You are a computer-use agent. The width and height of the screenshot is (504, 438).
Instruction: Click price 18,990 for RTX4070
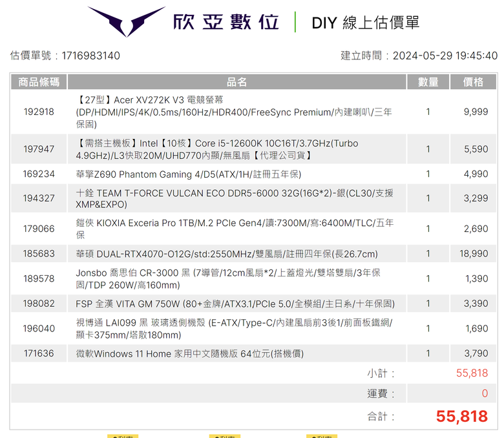(x=474, y=253)
